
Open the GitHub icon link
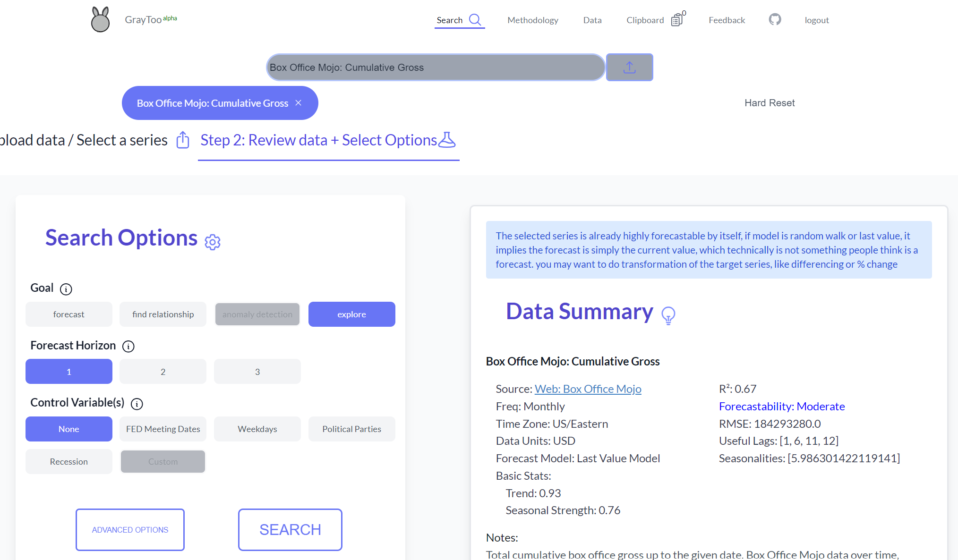click(x=775, y=19)
